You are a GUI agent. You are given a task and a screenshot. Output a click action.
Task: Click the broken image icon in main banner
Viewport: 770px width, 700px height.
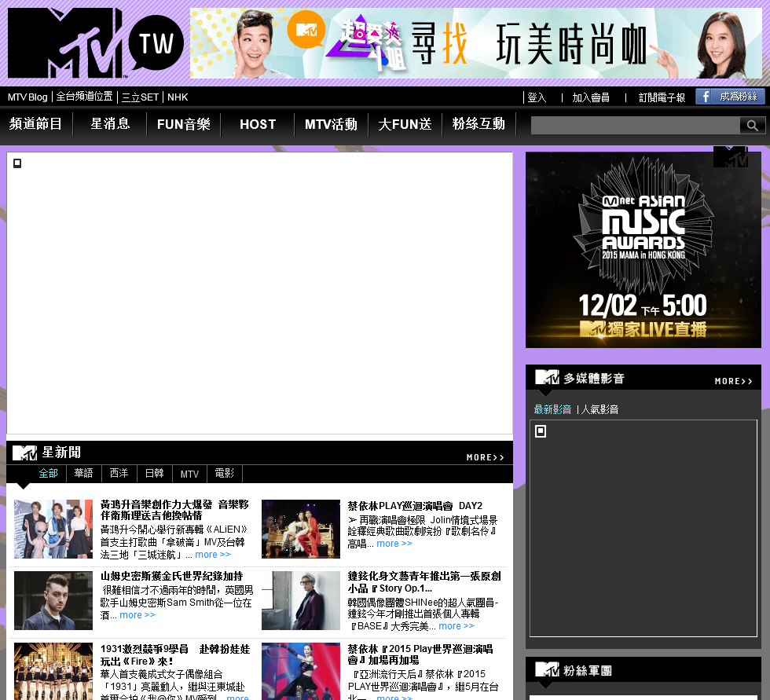(17, 163)
